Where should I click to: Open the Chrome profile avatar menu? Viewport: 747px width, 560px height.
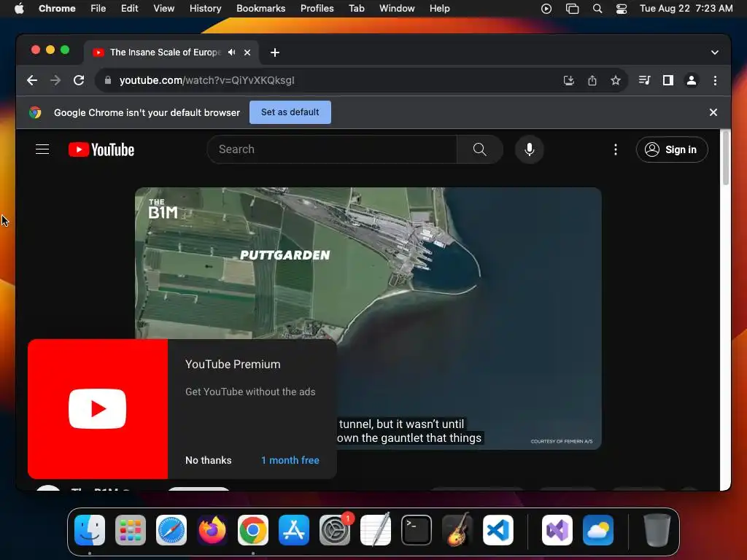pyautogui.click(x=692, y=80)
